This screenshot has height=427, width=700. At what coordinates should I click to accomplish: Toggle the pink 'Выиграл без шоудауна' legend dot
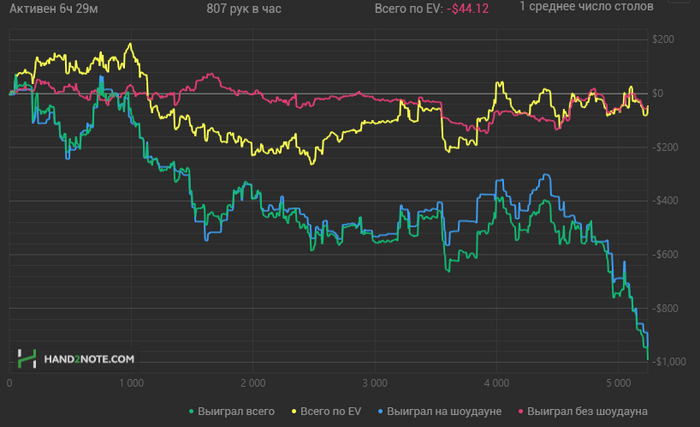point(521,411)
